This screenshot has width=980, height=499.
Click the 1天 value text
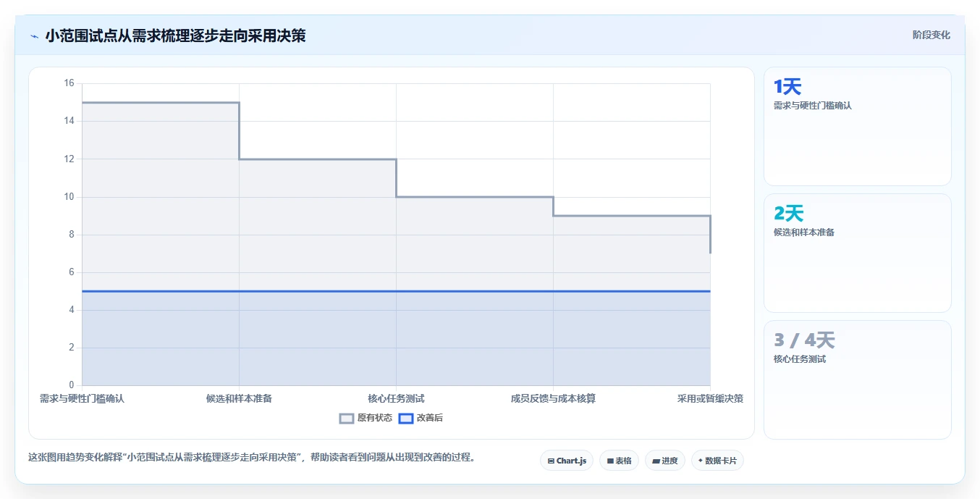(x=787, y=87)
